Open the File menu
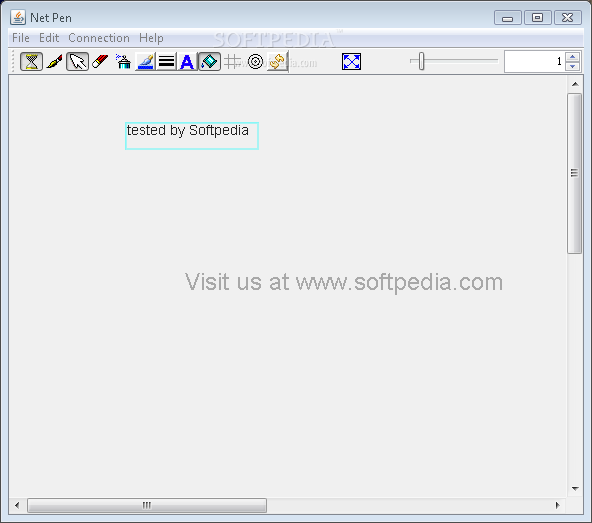This screenshot has width=592, height=523. pos(21,38)
